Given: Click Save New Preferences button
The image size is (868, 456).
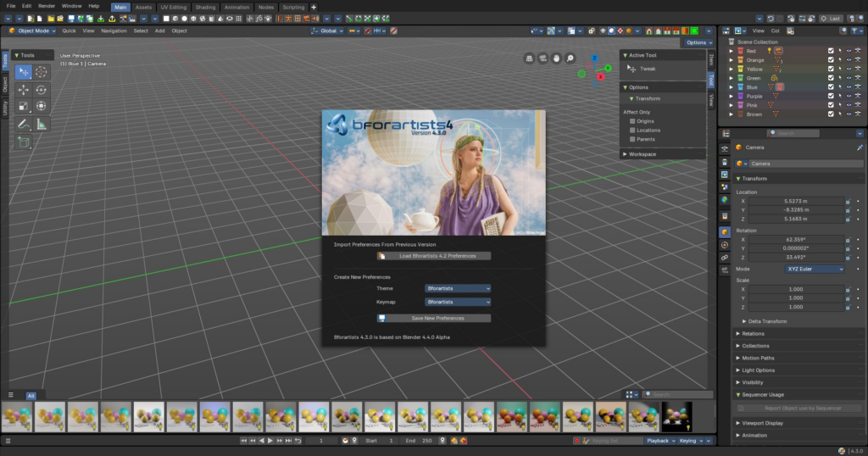Looking at the screenshot, I should pyautogui.click(x=433, y=318).
